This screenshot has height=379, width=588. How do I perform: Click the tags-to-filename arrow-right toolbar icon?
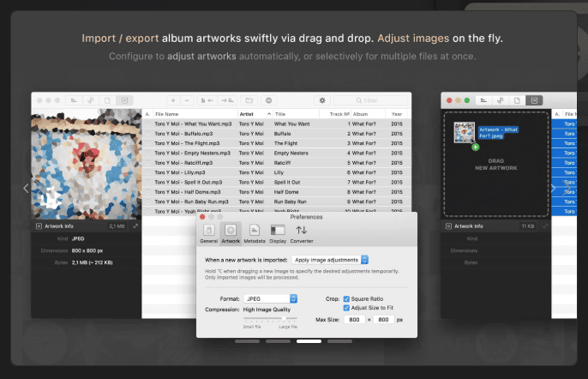pyautogui.click(x=227, y=100)
